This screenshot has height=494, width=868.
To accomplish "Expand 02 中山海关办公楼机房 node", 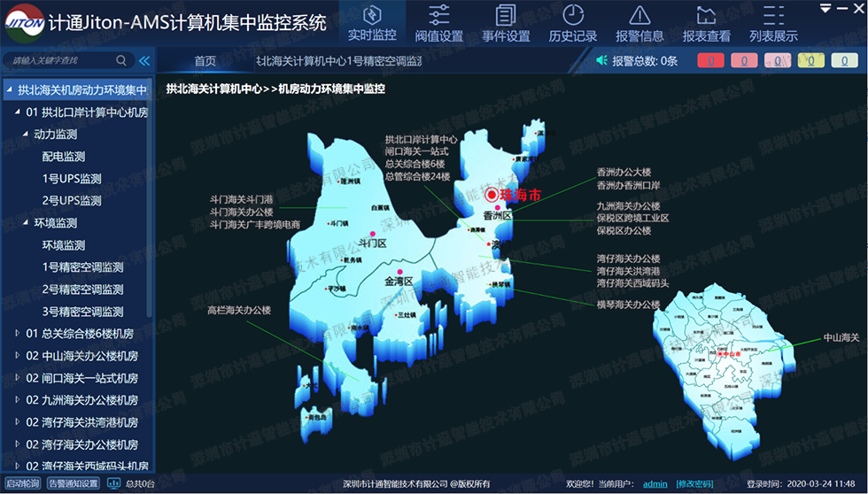I will (x=18, y=356).
